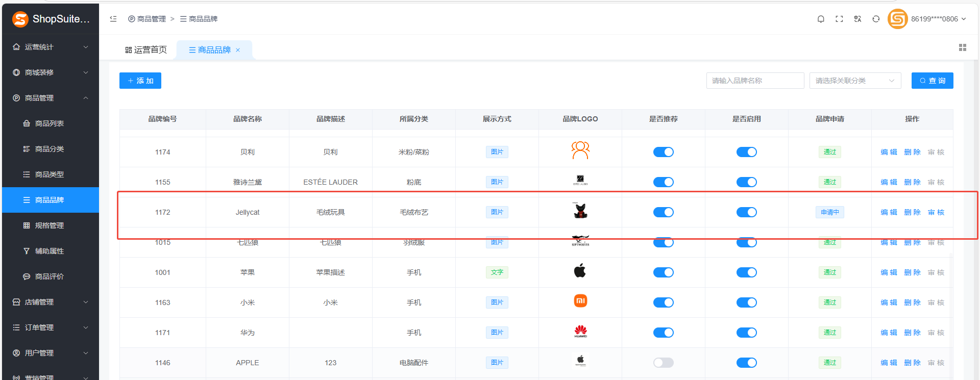Enable recommend toggle for APPLE brand 1146
Viewport: 980px width, 380px height.
click(663, 363)
